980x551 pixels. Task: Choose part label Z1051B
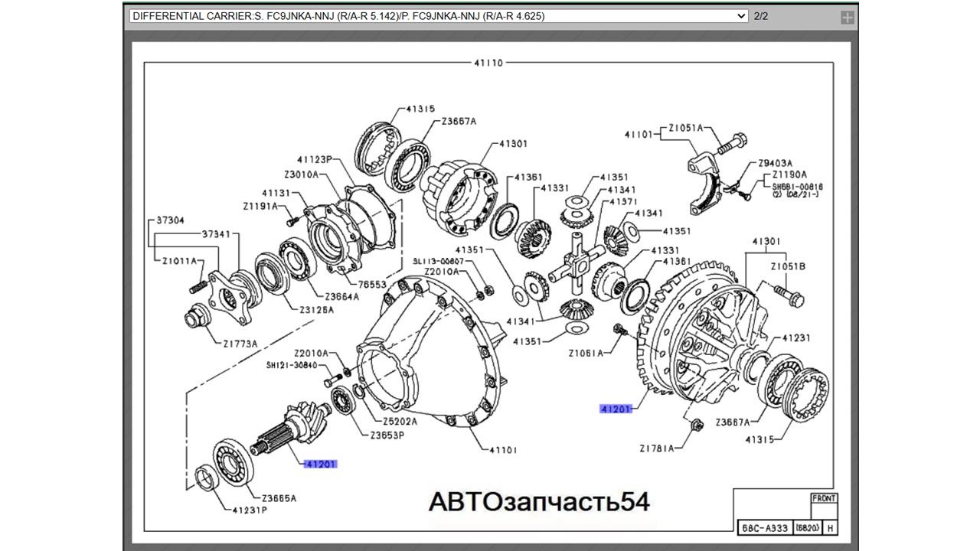(x=787, y=266)
